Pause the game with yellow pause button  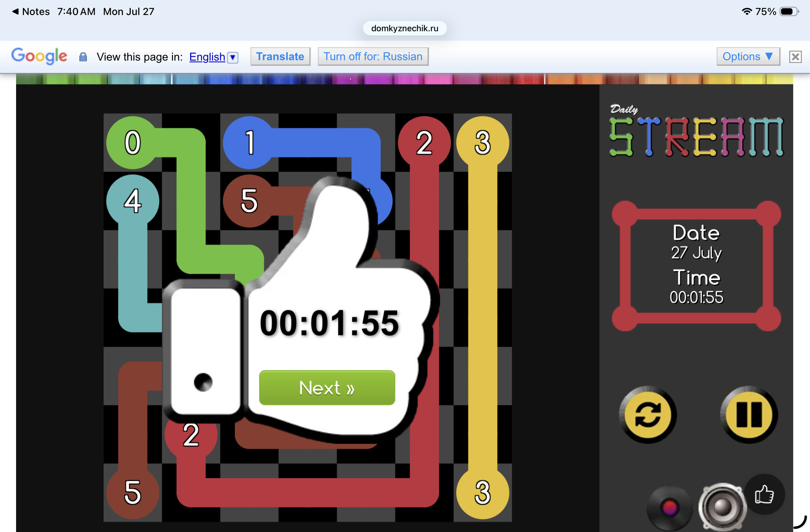749,415
